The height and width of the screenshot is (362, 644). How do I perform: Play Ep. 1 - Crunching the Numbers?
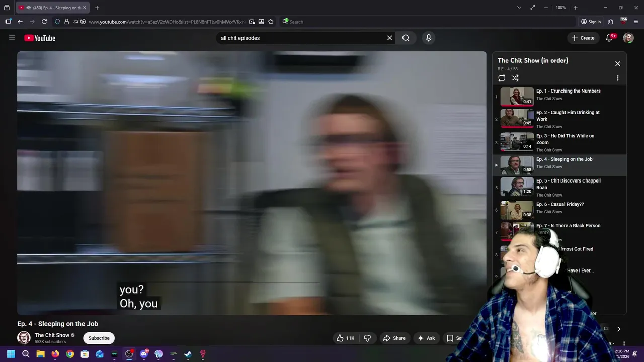point(559,96)
